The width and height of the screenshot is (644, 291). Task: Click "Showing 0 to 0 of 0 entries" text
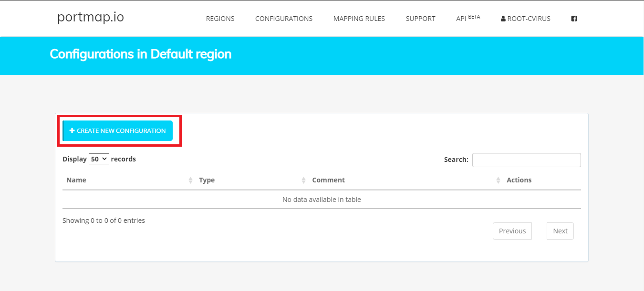(x=104, y=221)
